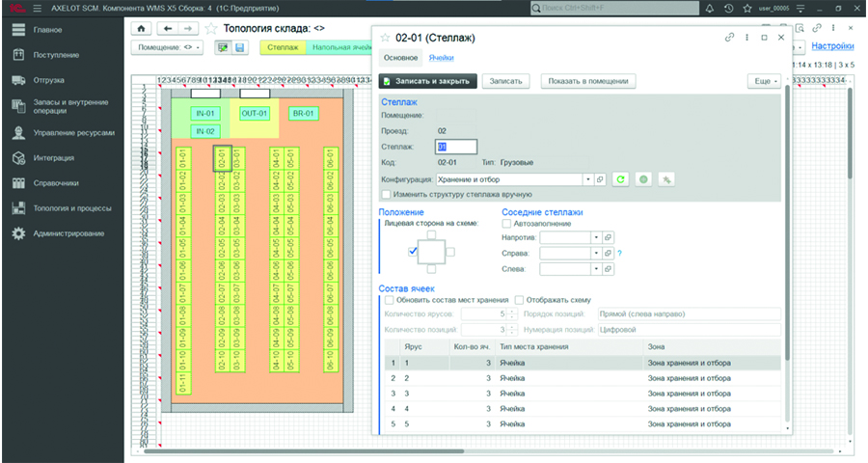Viewport: 868px width, 463px height.
Task: Open the Напротив dropdown arrow
Action: coord(596,237)
